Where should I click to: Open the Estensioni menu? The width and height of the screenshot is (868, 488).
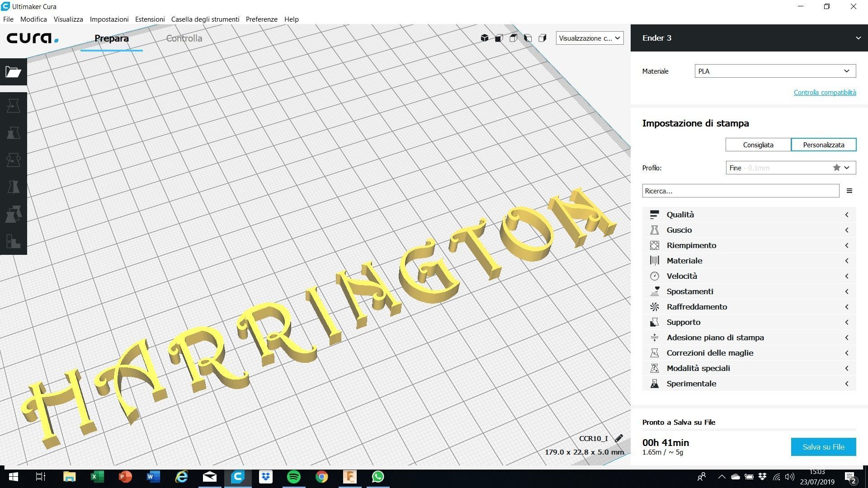(x=150, y=19)
